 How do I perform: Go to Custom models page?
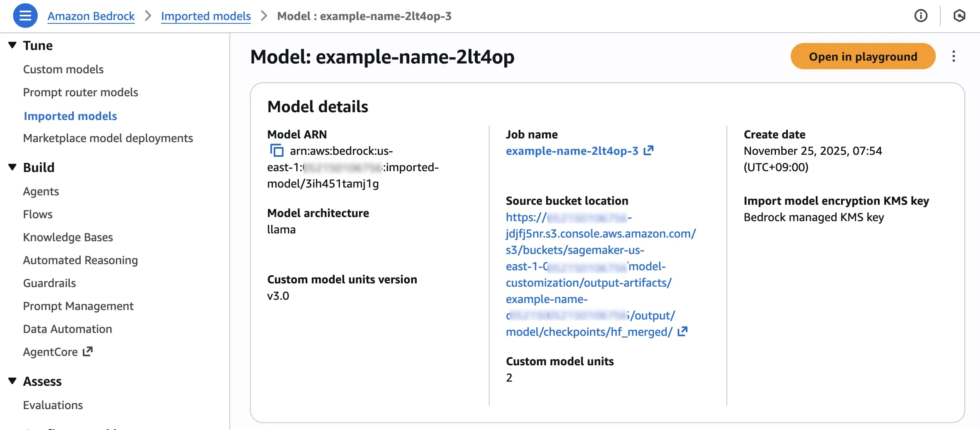click(x=63, y=69)
